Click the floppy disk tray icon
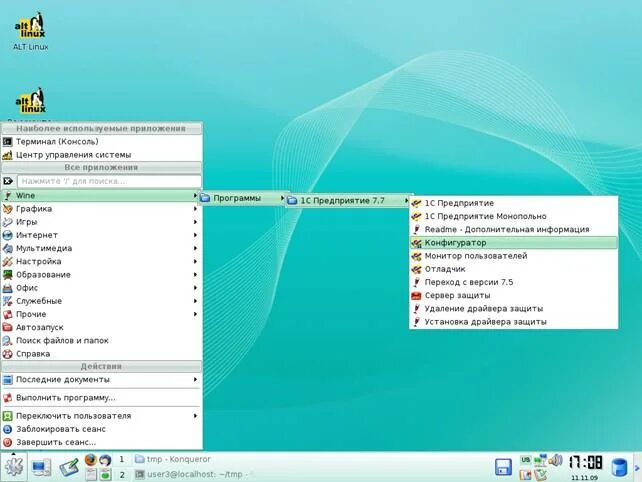This screenshot has height=482, width=642. click(x=504, y=468)
